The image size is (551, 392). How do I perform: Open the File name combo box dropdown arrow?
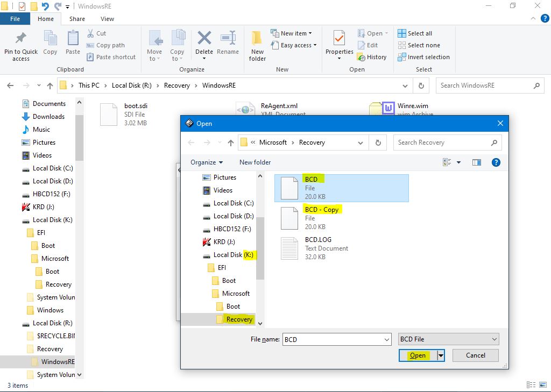click(386, 339)
